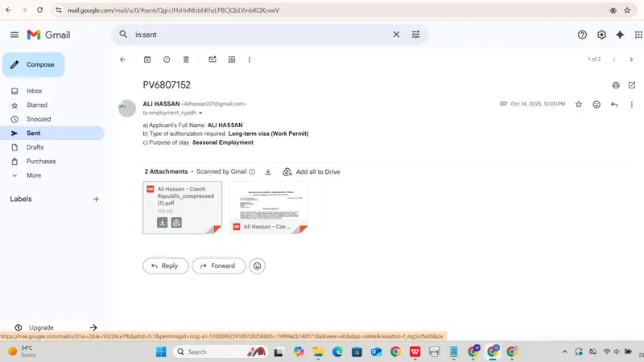This screenshot has width=644, height=362.
Task: Open the message More menu in header
Action: pos(632,105)
